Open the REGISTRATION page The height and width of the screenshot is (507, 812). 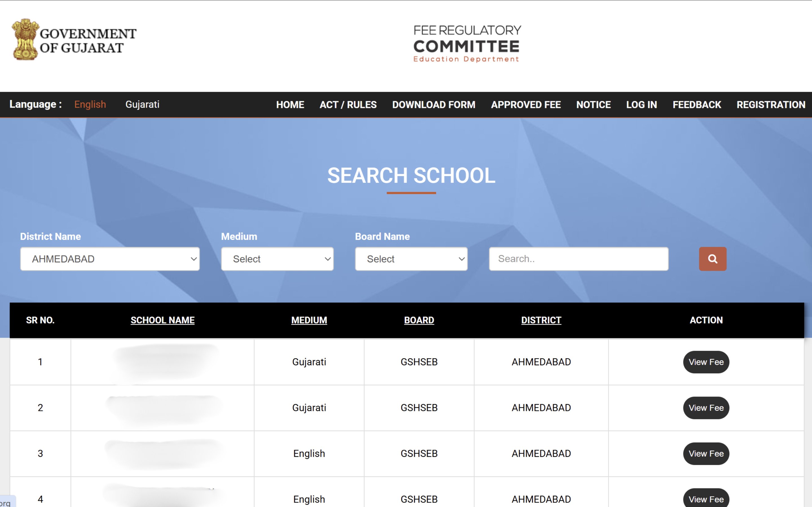tap(771, 105)
